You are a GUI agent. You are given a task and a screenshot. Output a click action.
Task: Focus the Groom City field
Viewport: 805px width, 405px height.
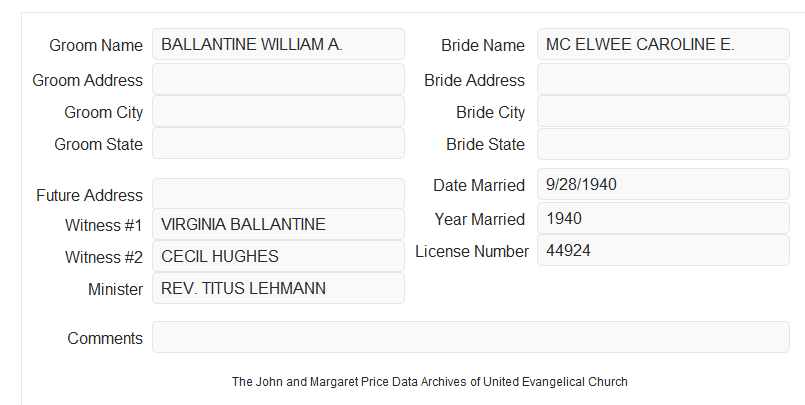[x=278, y=111]
